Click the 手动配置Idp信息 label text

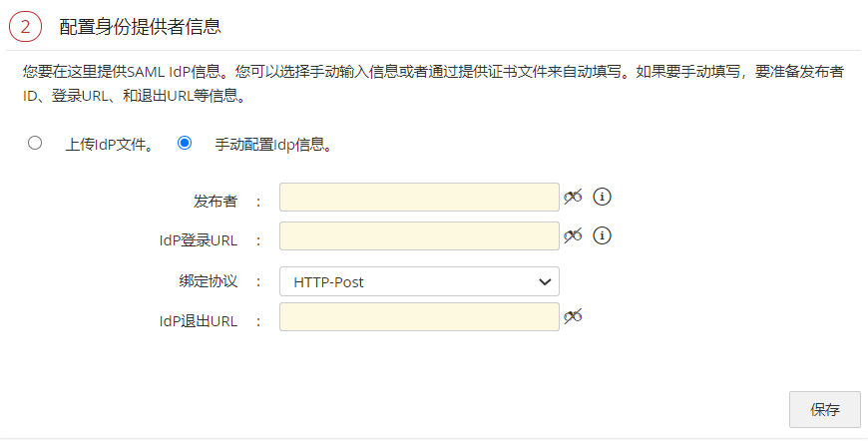click(272, 144)
